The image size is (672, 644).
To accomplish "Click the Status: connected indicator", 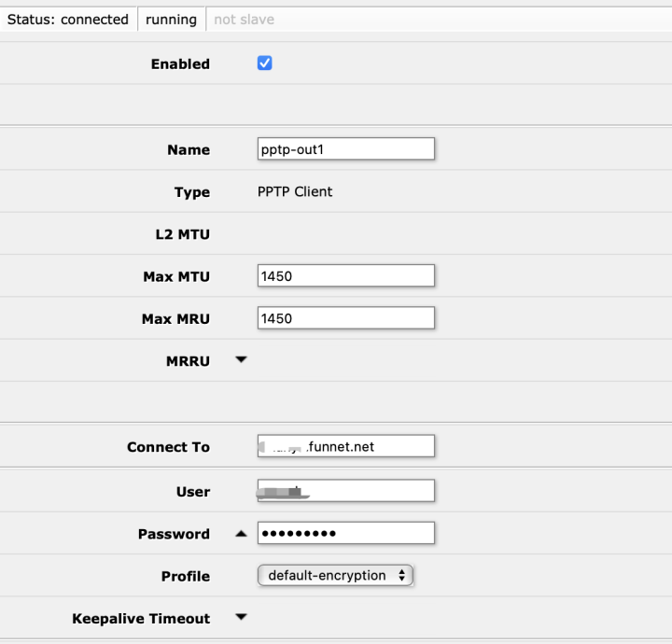I will pos(68,19).
